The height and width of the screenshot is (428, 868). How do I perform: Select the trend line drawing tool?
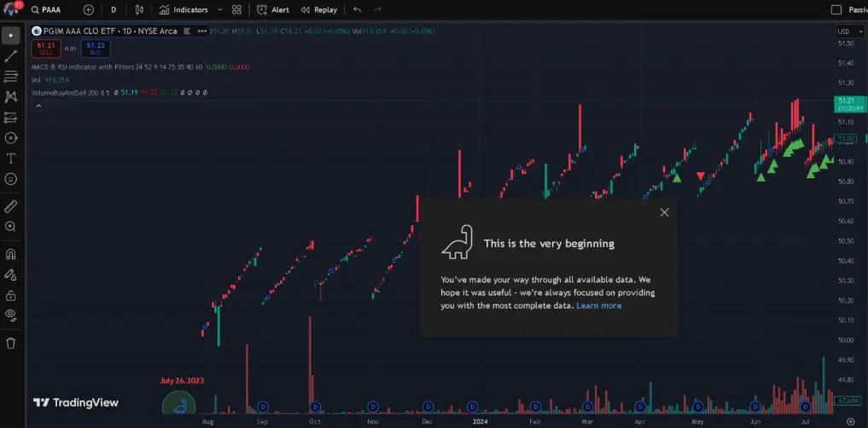(x=10, y=56)
